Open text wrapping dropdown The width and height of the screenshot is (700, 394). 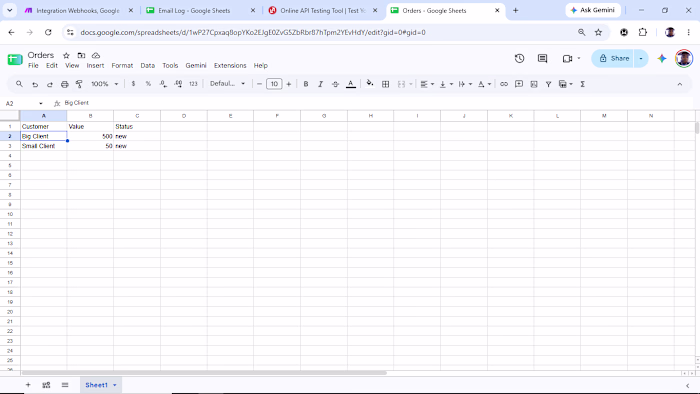[x=465, y=84]
